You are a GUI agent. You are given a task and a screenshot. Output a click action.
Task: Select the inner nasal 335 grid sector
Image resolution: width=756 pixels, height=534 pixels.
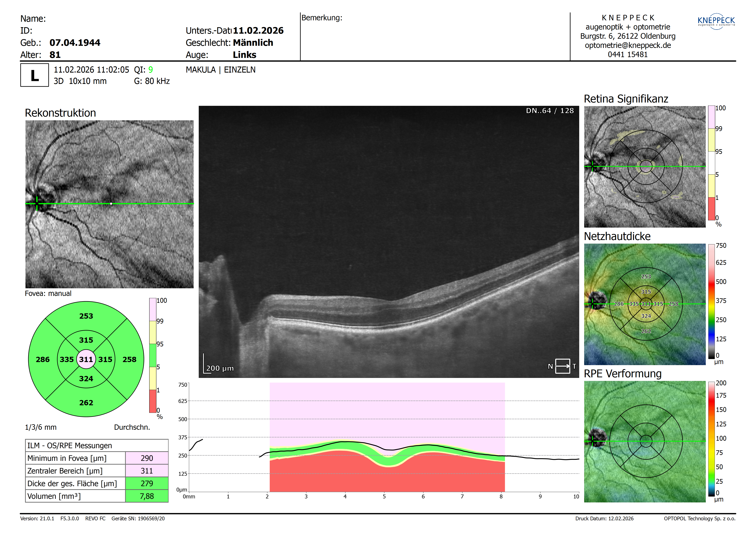click(67, 359)
